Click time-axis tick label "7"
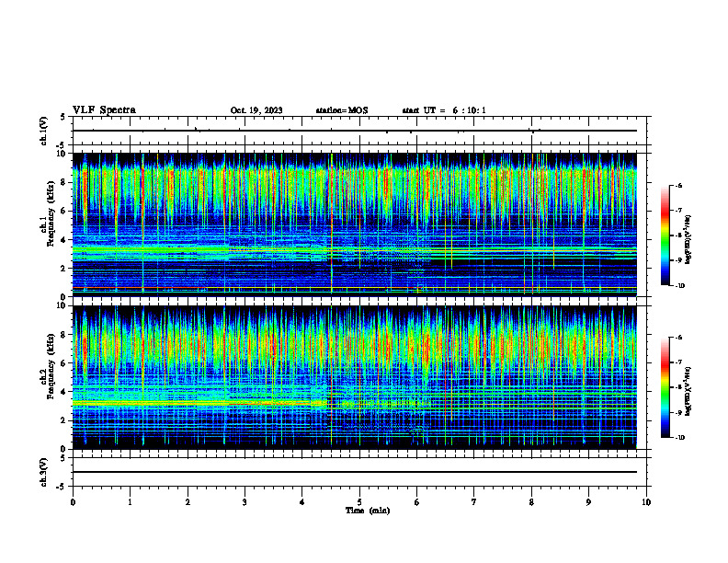728x563 pixels. point(474,502)
